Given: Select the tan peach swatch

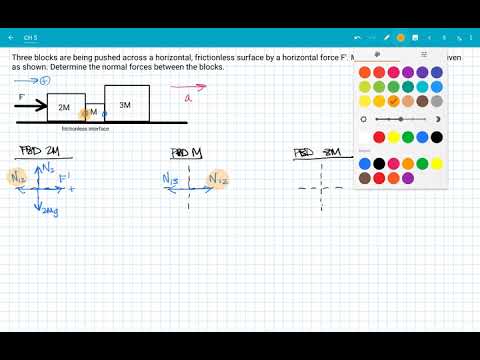Looking at the screenshot, I should coord(408,101).
